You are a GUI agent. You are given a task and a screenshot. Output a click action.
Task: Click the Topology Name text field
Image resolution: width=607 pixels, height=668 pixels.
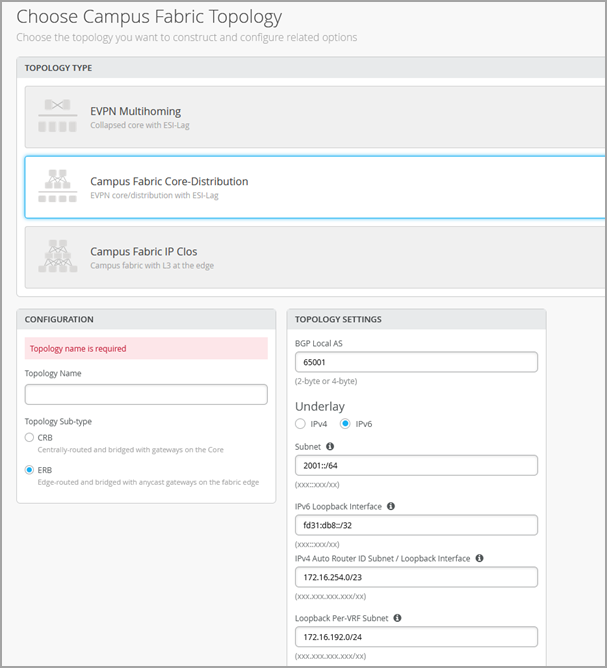(146, 394)
